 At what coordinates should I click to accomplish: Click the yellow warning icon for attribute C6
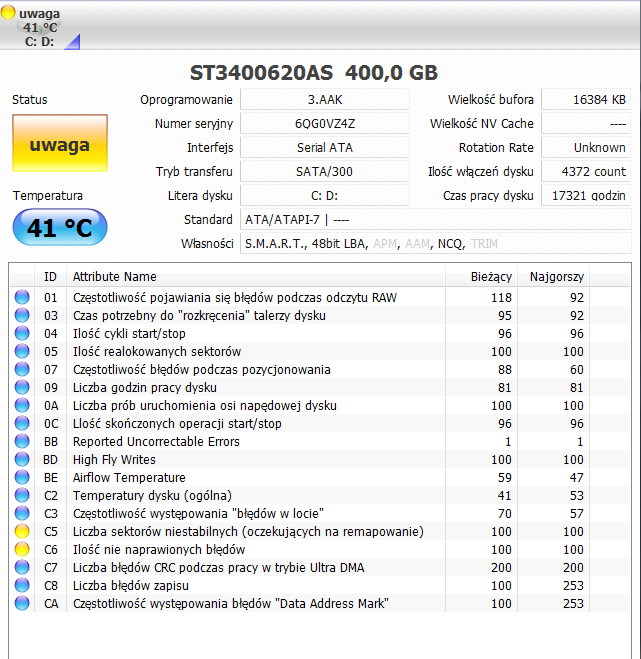click(x=22, y=549)
